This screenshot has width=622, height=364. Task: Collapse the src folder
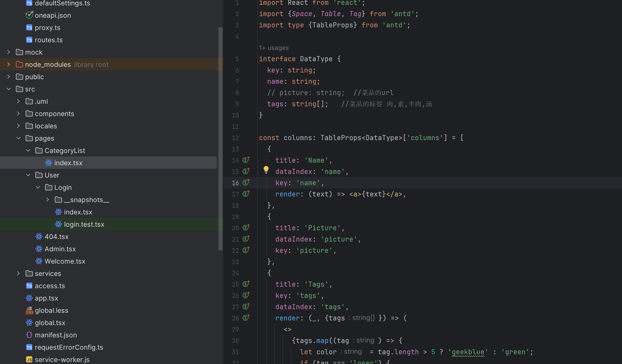tap(9, 89)
